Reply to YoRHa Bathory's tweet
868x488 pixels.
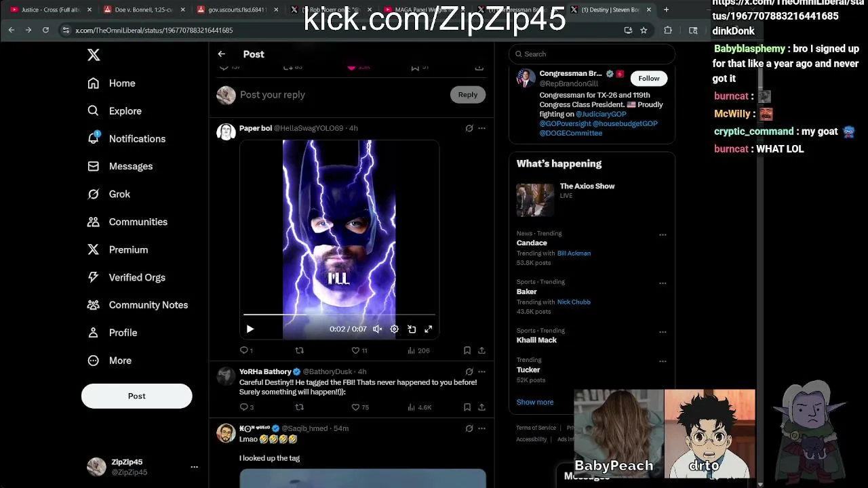(x=246, y=407)
